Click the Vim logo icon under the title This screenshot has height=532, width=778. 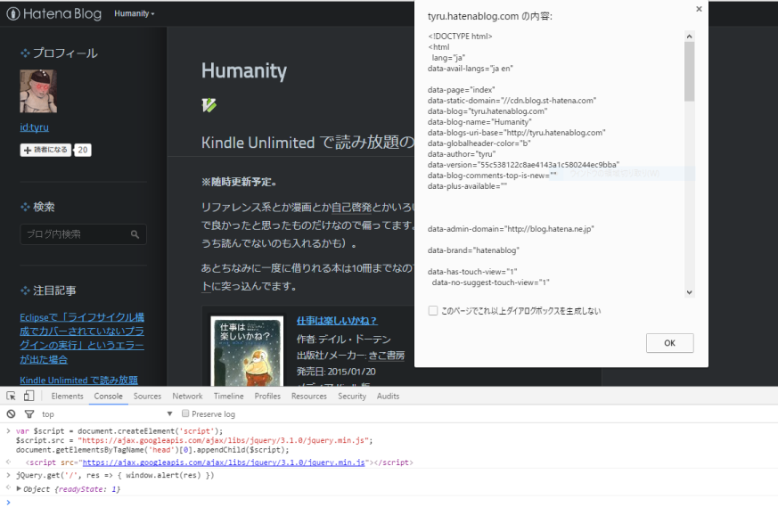(x=209, y=105)
